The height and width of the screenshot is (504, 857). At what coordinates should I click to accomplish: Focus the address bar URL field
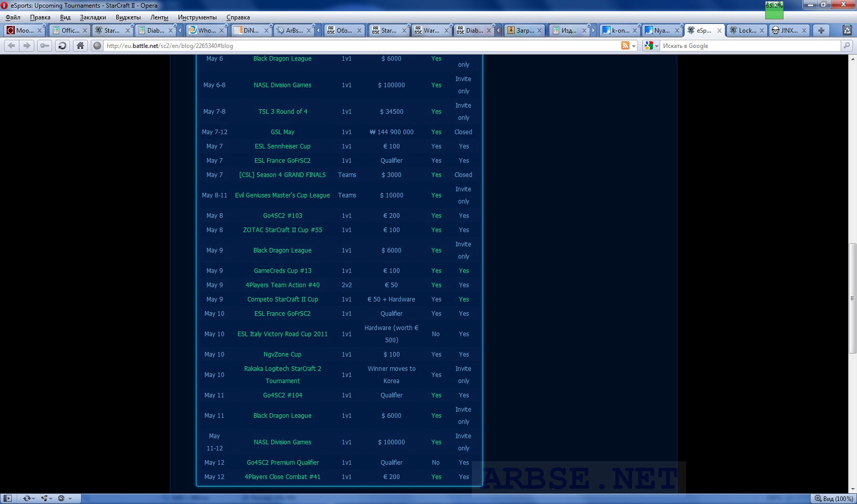click(x=361, y=46)
